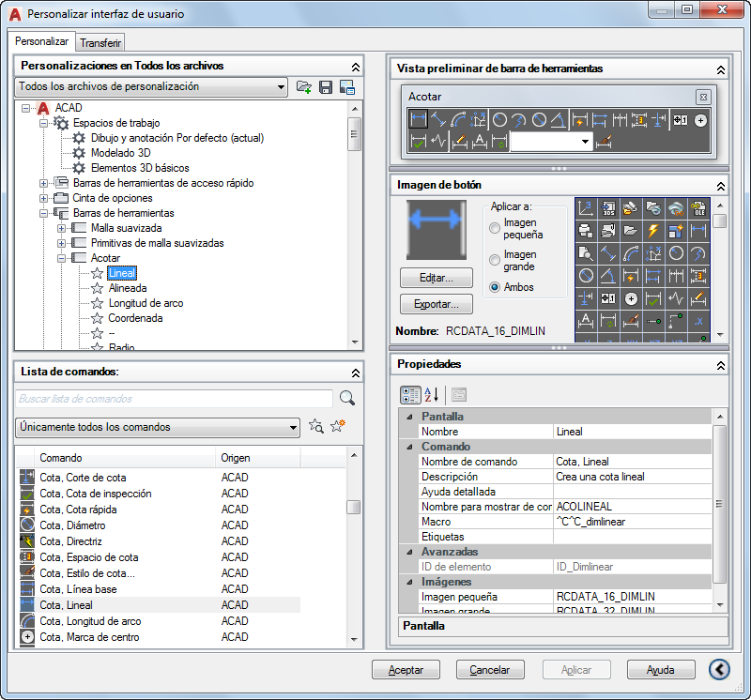Image resolution: width=751 pixels, height=700 pixels.
Task: Click the round back arrow button
Action: coord(719,669)
